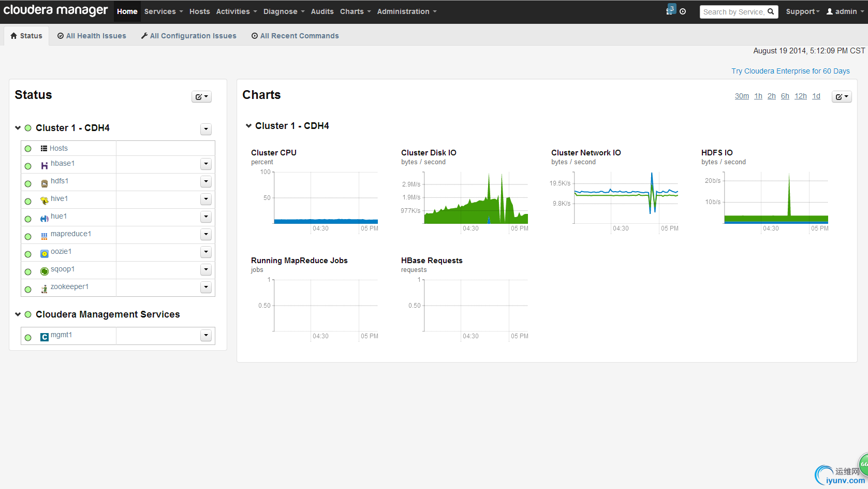This screenshot has width=868, height=489.
Task: Click the mgmt1 Cloudera icon
Action: 44,337
